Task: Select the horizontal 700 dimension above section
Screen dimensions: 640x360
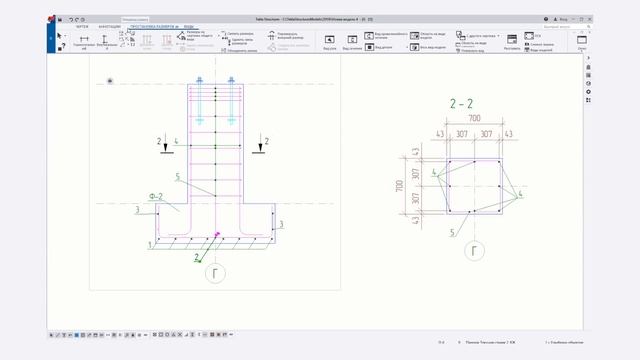Action: point(474,118)
